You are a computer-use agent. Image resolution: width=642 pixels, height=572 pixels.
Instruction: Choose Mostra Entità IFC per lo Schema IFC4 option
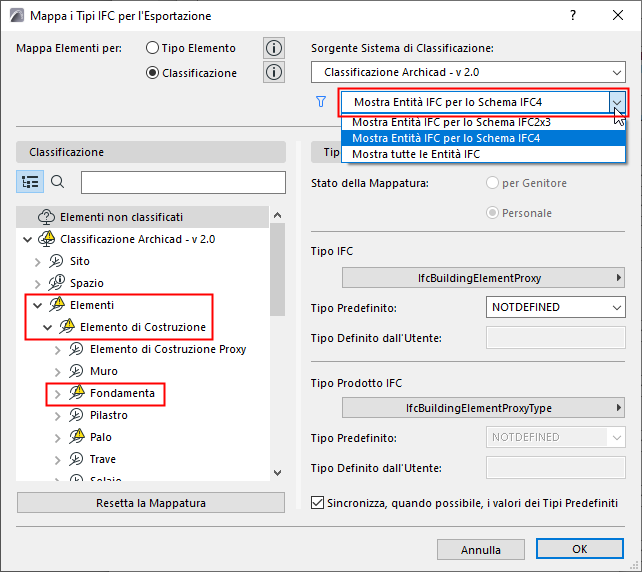[x=483, y=138]
